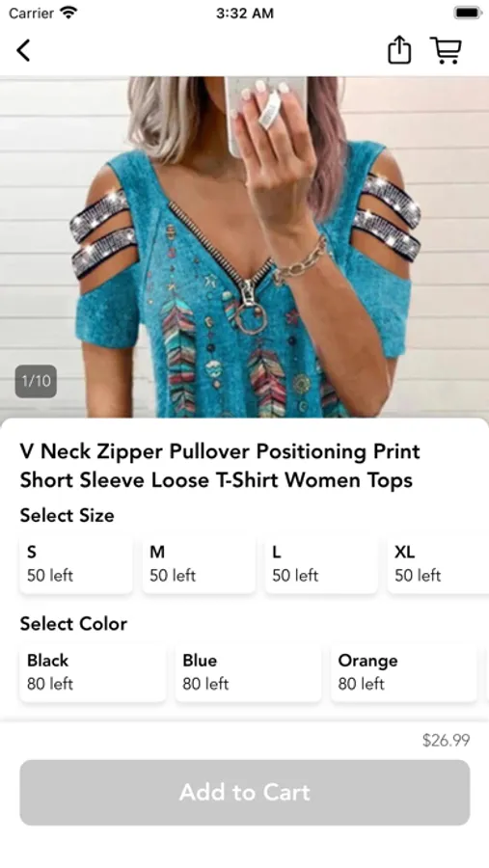This screenshot has height=868, width=489.
Task: Pick the Orange color option
Action: click(404, 672)
